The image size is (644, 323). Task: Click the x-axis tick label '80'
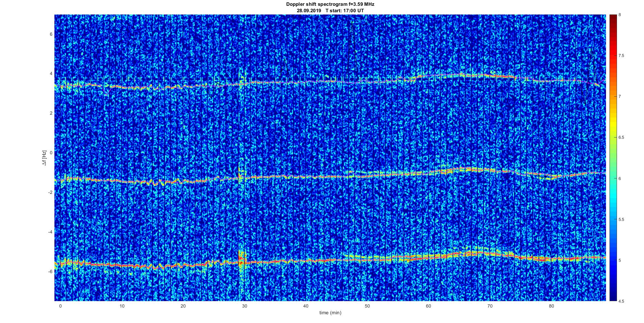[551, 306]
